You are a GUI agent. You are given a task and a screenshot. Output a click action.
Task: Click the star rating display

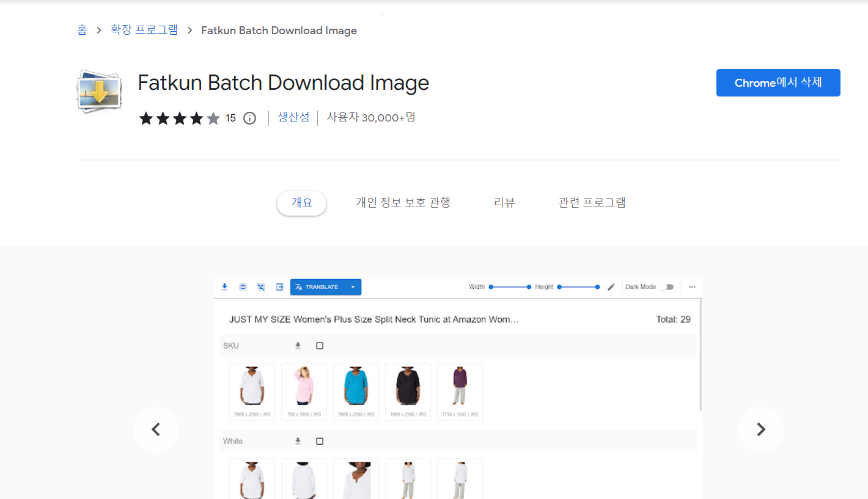tap(179, 118)
